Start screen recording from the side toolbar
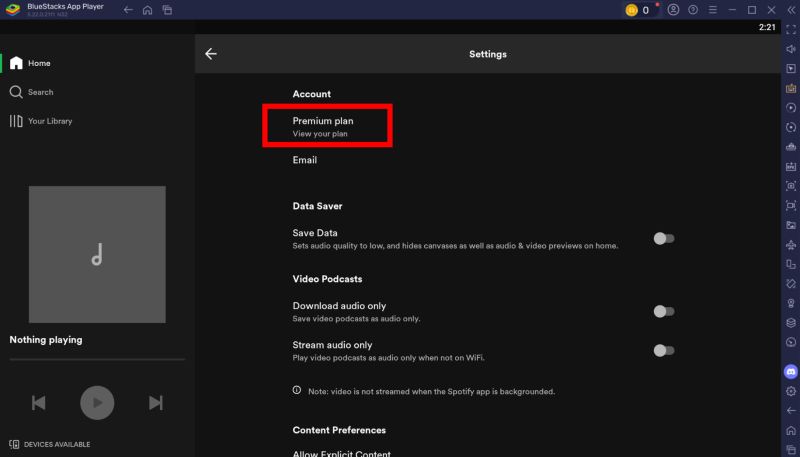The height and width of the screenshot is (457, 800). [x=791, y=206]
